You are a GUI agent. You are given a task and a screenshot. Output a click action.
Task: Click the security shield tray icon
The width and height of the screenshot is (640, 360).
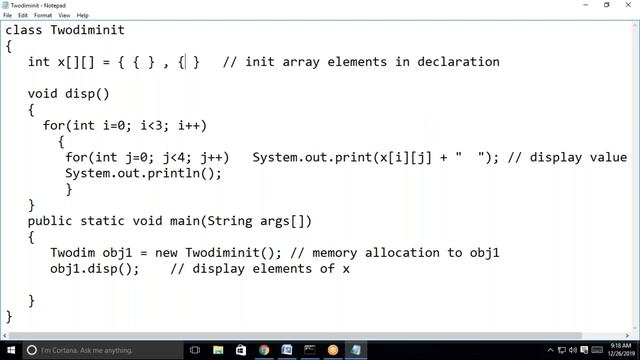(584, 350)
